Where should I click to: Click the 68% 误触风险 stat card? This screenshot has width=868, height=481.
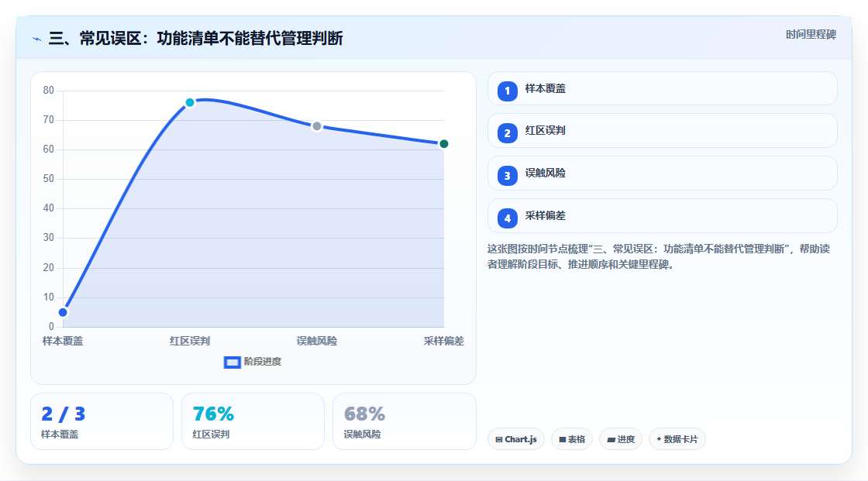coord(404,421)
